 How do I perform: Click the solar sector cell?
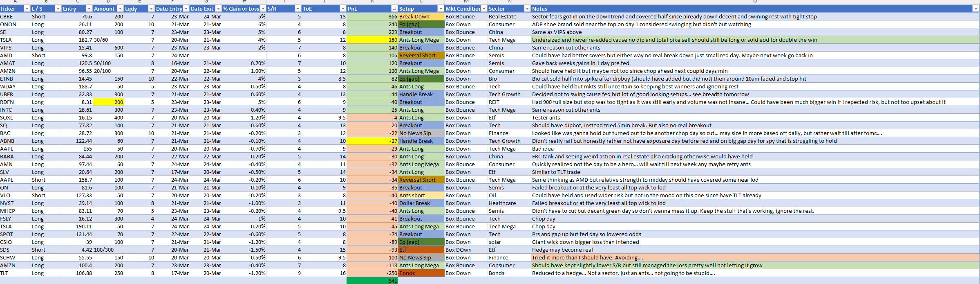point(509,242)
